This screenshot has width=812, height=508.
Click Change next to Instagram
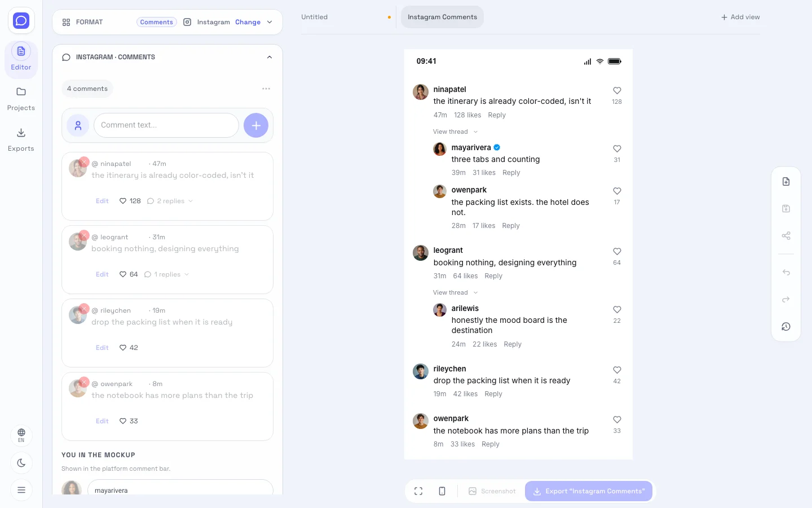click(248, 22)
